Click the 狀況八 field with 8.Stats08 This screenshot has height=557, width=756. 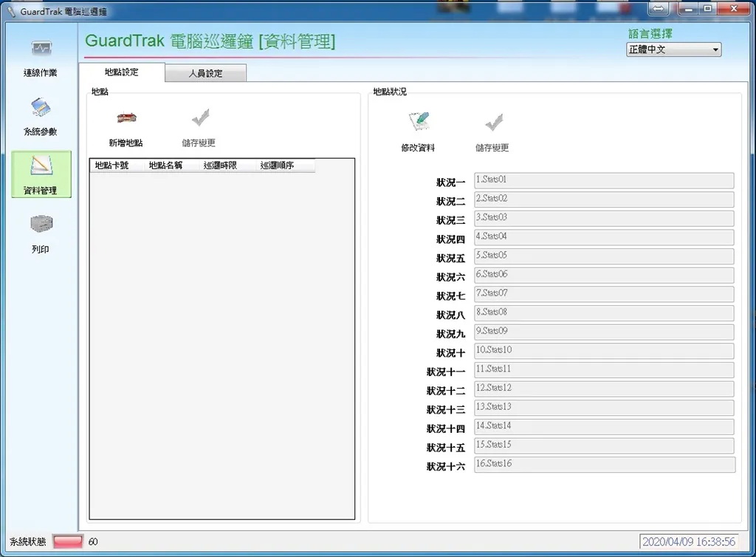point(604,312)
